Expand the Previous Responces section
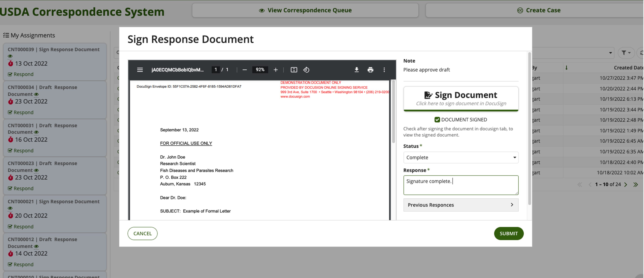This screenshot has height=278, width=644. (x=461, y=205)
